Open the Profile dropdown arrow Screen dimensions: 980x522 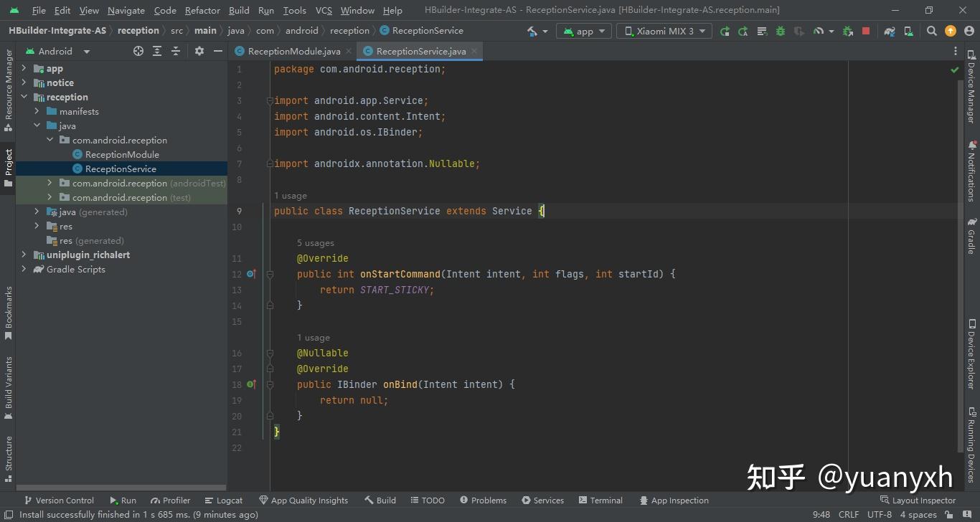pyautogui.click(x=831, y=32)
